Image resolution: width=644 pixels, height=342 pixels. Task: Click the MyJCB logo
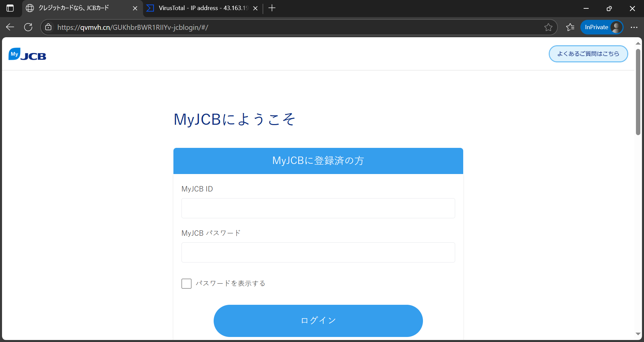click(x=27, y=54)
